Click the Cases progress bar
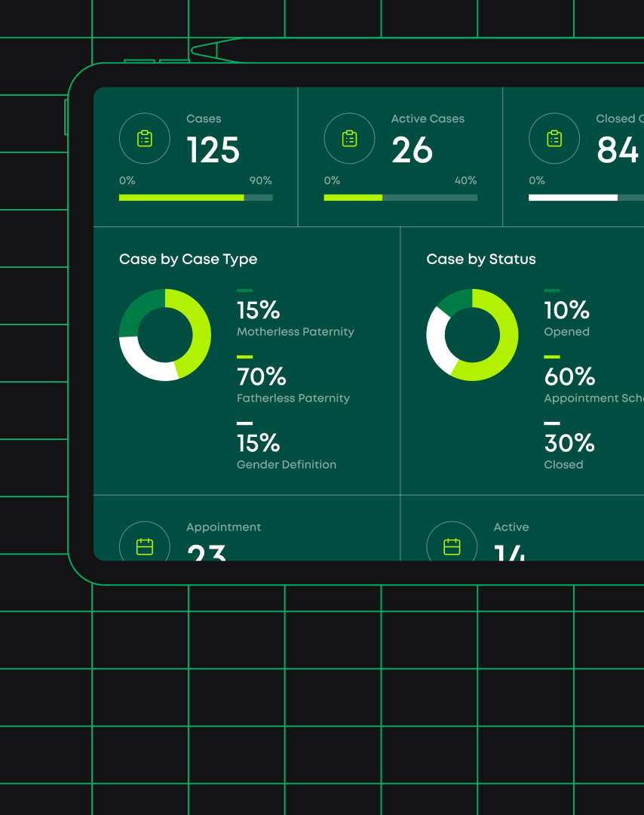This screenshot has height=815, width=644. [195, 198]
